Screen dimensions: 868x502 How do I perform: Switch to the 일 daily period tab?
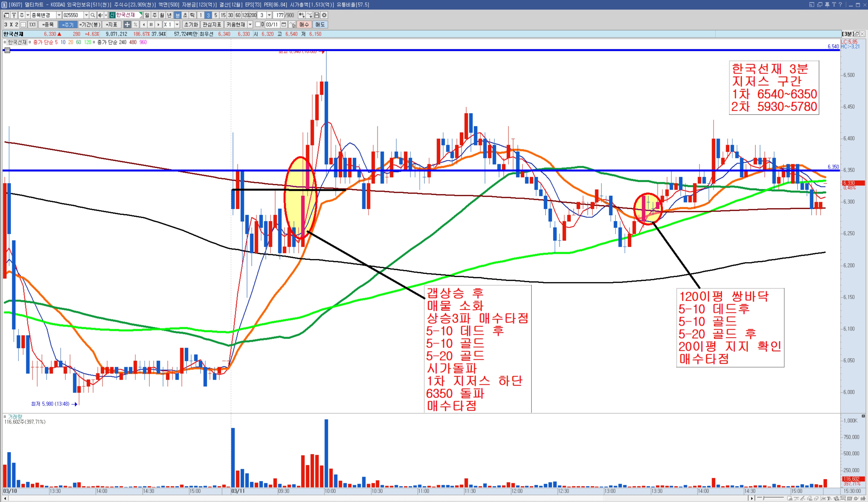(x=147, y=15)
